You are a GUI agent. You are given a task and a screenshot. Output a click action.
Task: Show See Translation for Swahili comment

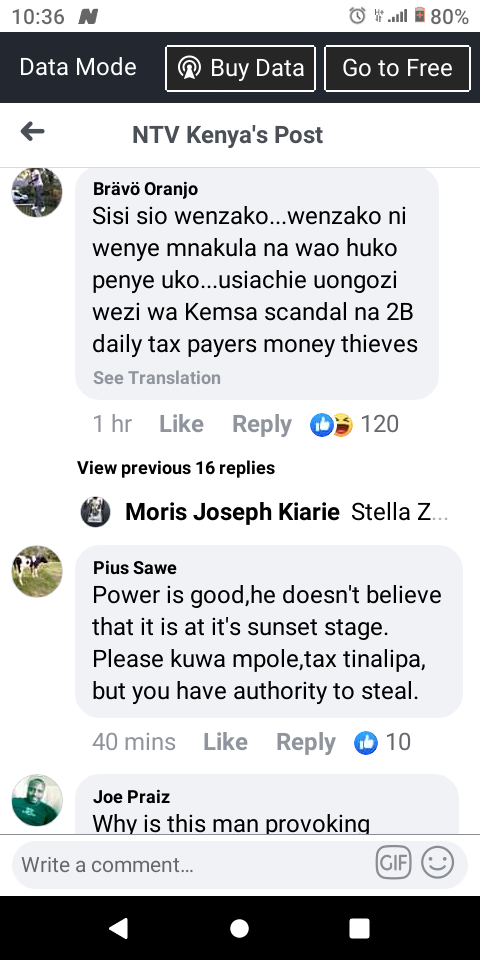click(157, 378)
